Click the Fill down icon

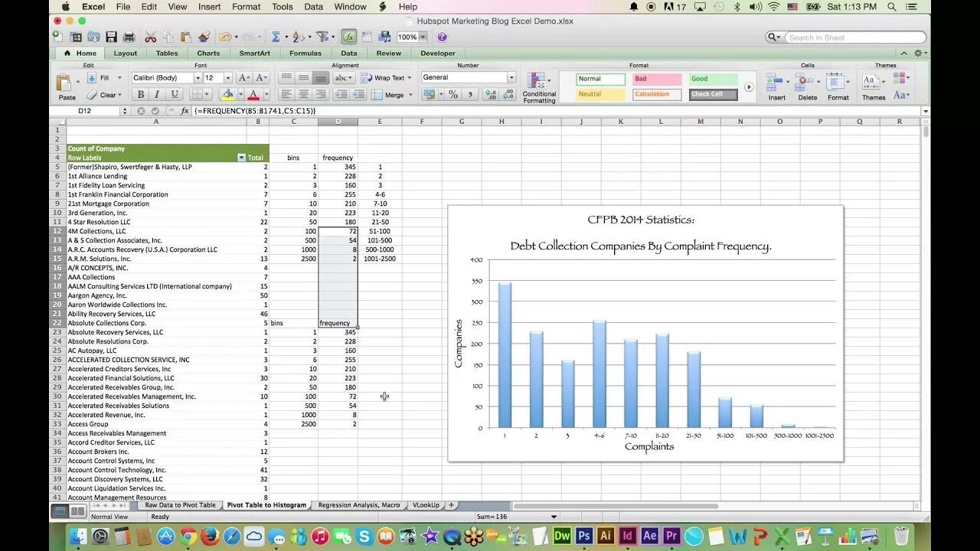tap(91, 78)
